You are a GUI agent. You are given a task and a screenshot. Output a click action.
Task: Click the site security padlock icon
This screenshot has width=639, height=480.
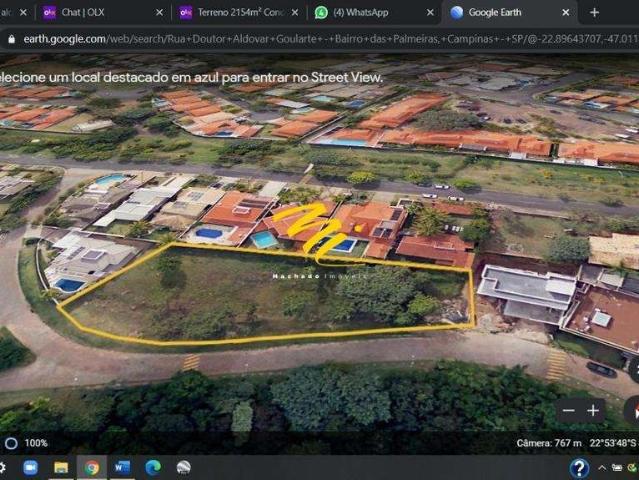tap(12, 39)
